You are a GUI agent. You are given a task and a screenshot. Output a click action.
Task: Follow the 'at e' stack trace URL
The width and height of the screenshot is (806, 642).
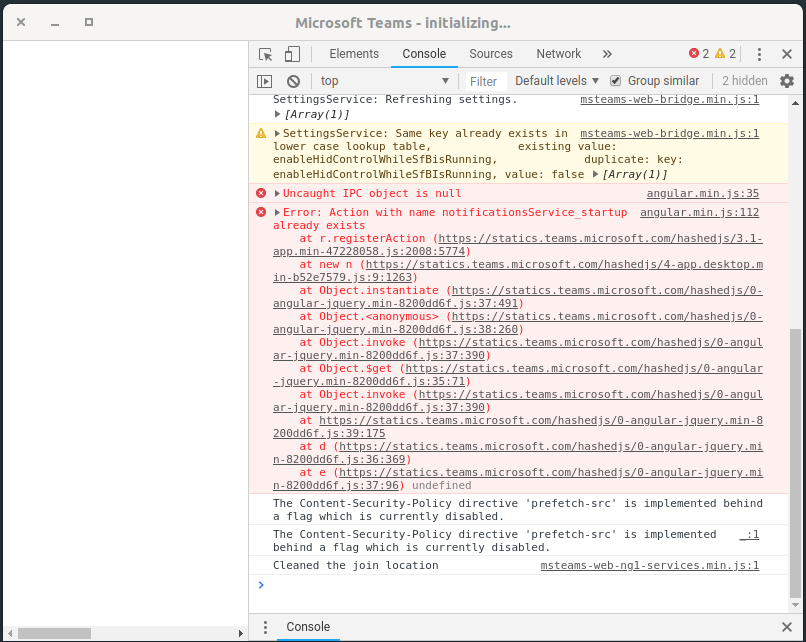518,479
